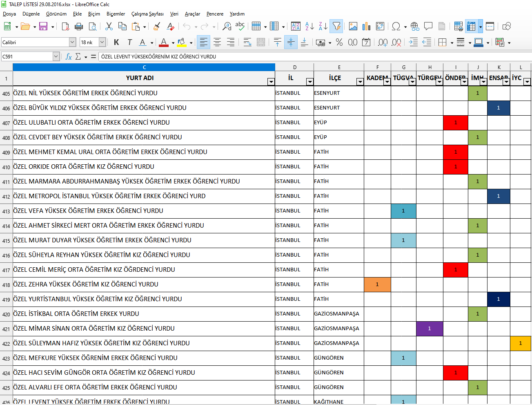Insert image icon in toolbar
Viewport: 532px width, 405px height.
tap(353, 27)
